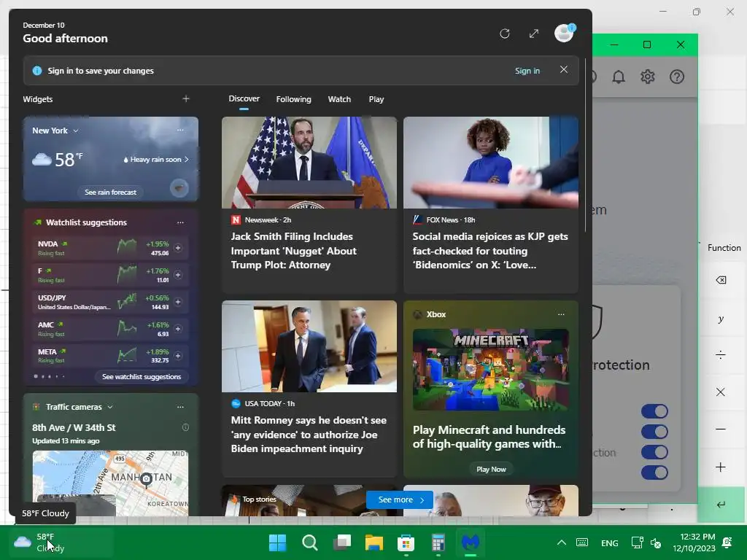
Task: Click the weather widget avatar icon
Action: coord(179,188)
